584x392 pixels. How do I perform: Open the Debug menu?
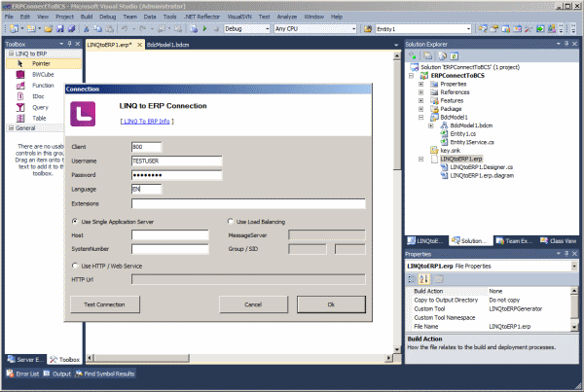tap(108, 17)
